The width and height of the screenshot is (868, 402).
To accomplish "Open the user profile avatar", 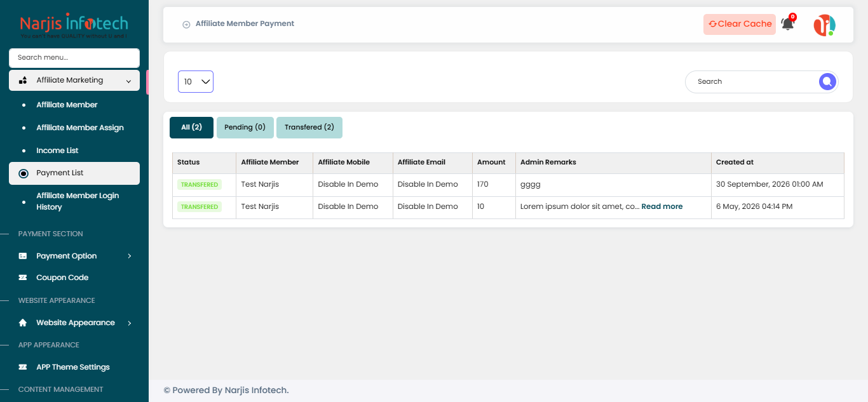I will (x=824, y=25).
